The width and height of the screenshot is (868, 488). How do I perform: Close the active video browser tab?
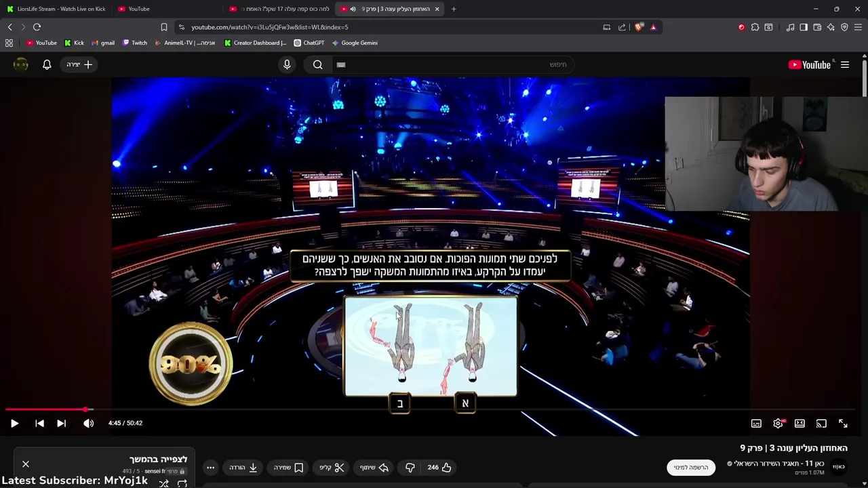437,9
